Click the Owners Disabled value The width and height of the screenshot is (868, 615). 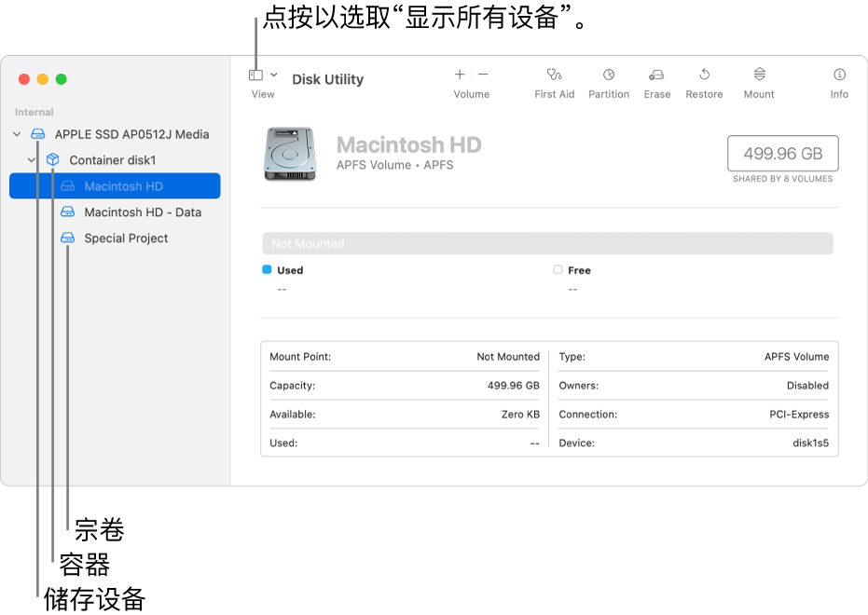point(807,386)
